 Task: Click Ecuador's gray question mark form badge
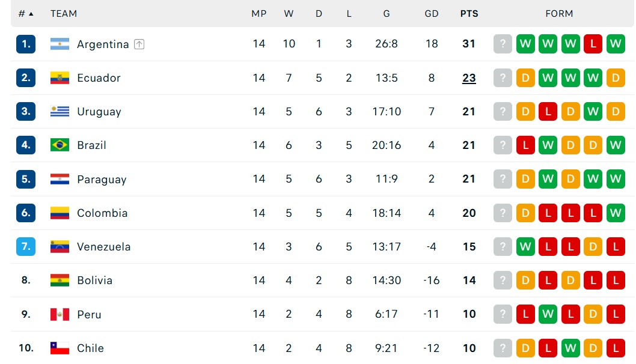click(503, 78)
